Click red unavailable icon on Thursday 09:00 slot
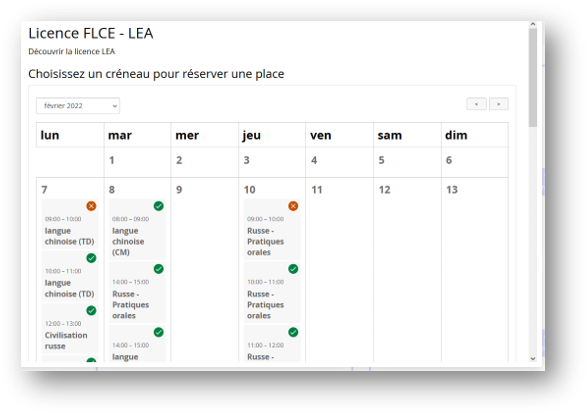This screenshot has width=587, height=413. 293,206
